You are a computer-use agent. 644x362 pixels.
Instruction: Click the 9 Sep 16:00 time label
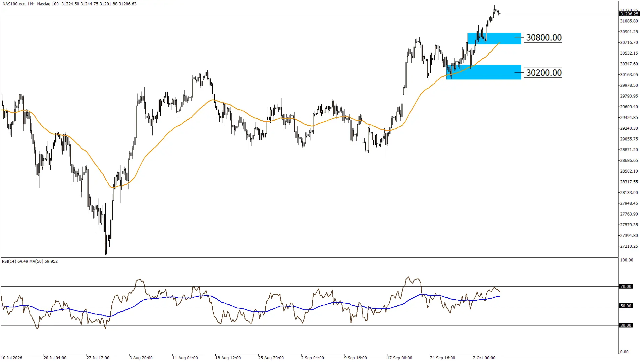pos(356,358)
